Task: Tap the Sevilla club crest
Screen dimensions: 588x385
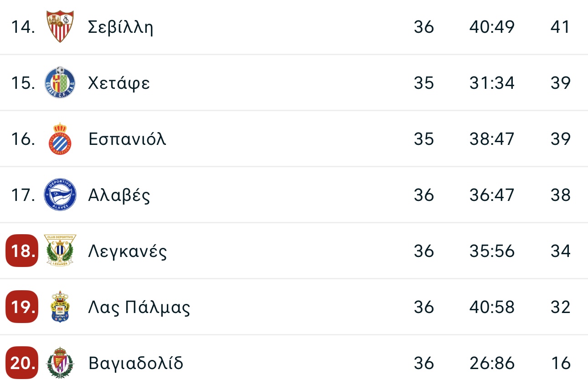Action: pyautogui.click(x=60, y=27)
